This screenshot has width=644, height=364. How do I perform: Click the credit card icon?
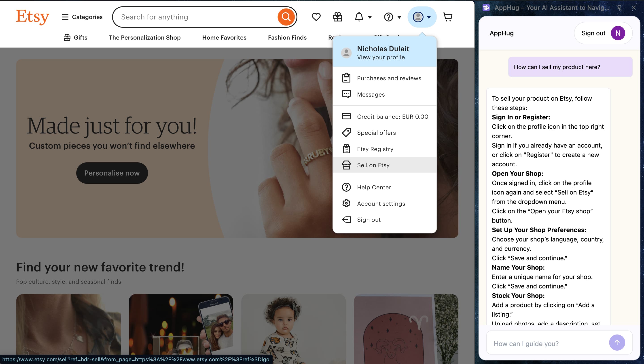[x=346, y=116]
